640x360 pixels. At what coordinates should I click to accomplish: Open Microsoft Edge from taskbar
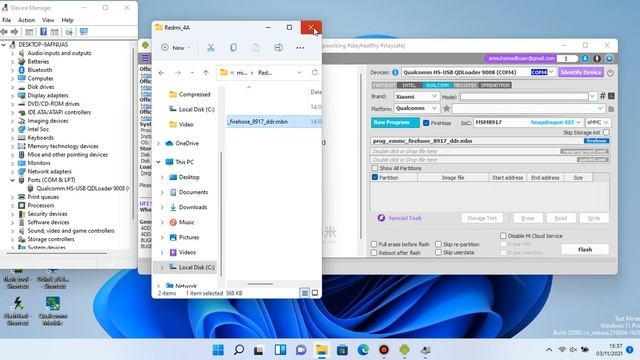363,350
